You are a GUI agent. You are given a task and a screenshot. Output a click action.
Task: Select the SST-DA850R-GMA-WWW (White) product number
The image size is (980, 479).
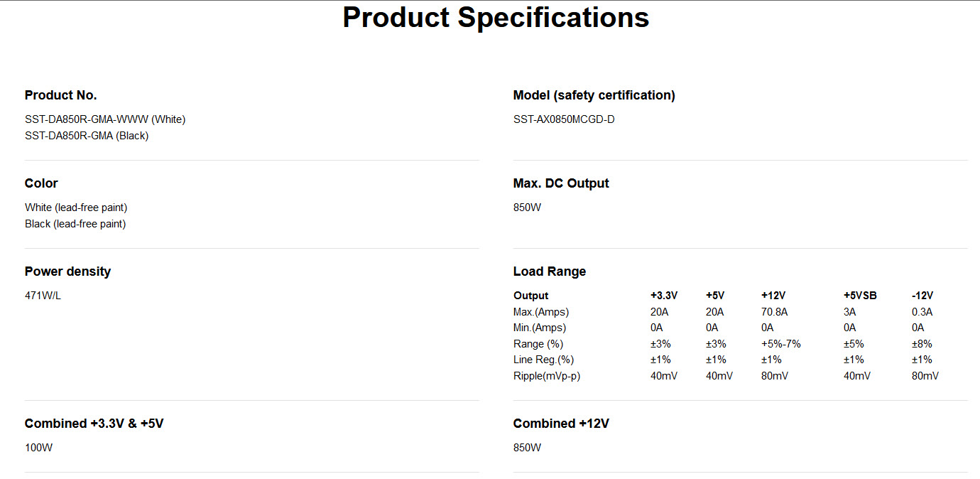point(105,119)
